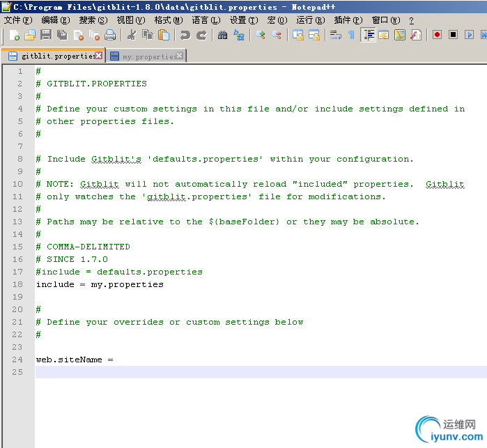Play back the recorded macro
Viewport: 487px width, 448px height.
470,35
